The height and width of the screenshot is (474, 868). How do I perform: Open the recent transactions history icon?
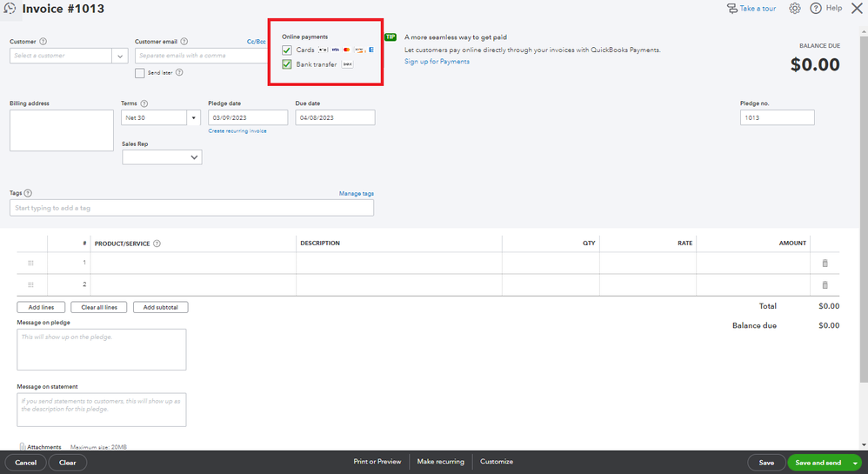(10, 9)
